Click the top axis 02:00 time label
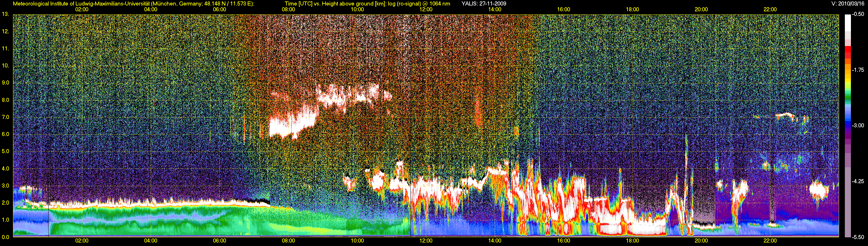Screen dimensions: 868x246 tap(82, 10)
